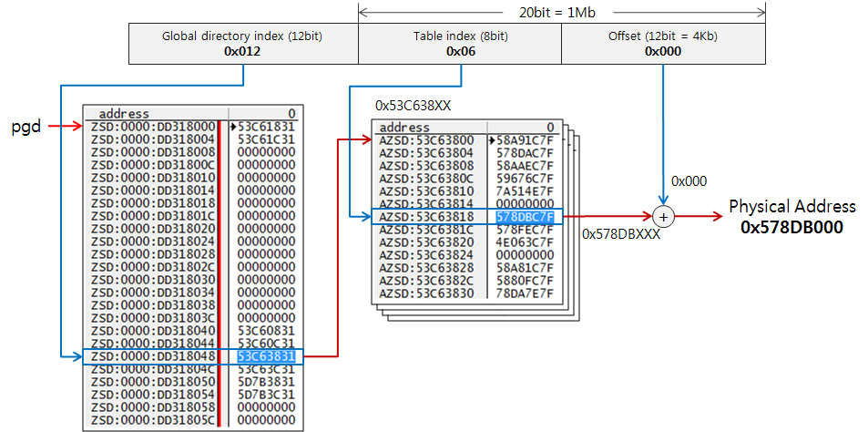Click the highlighted 53C63831 value
Screen dimensions: 868x432
(265, 356)
